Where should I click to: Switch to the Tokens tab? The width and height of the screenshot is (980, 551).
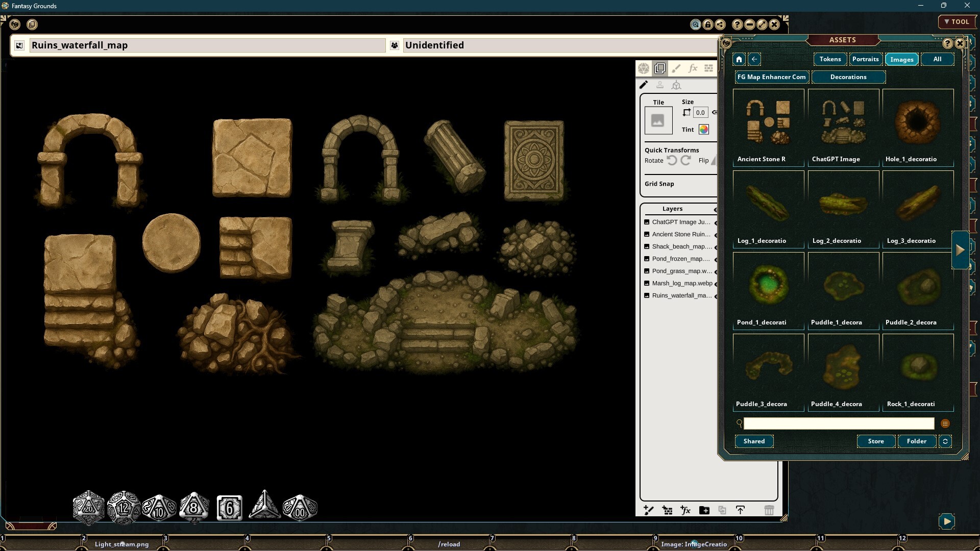click(x=830, y=59)
